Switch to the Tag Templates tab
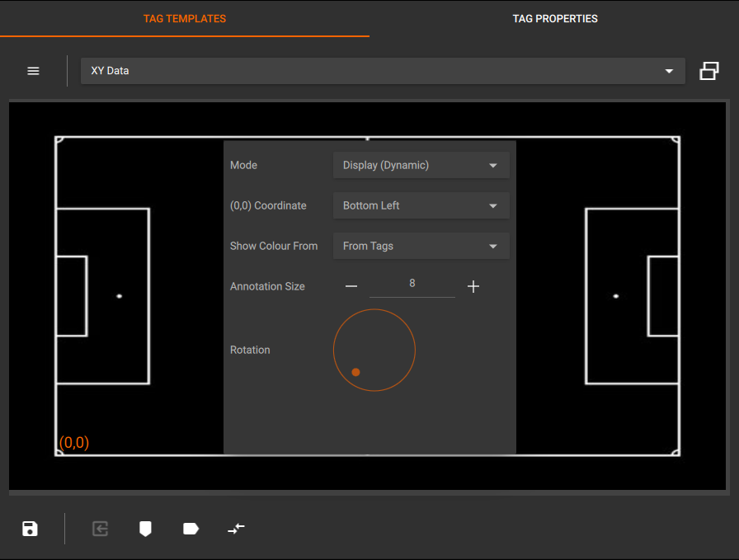The height and width of the screenshot is (560, 739). click(185, 19)
